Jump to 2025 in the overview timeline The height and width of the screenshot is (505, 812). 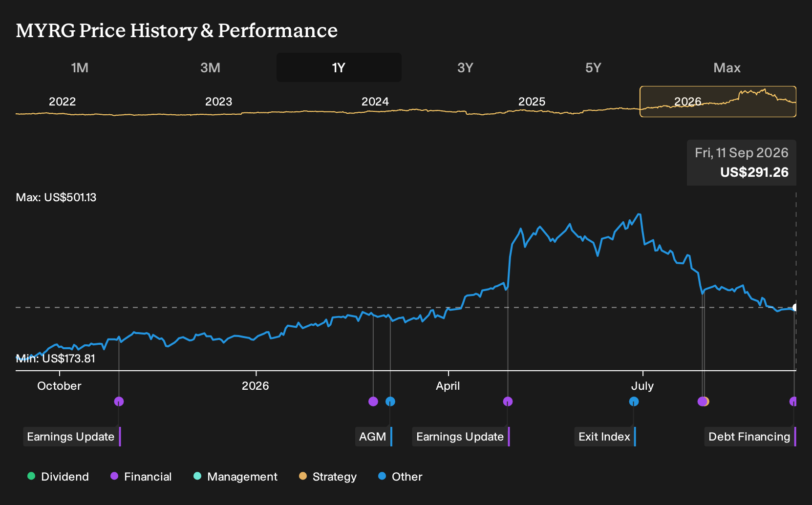(532, 102)
